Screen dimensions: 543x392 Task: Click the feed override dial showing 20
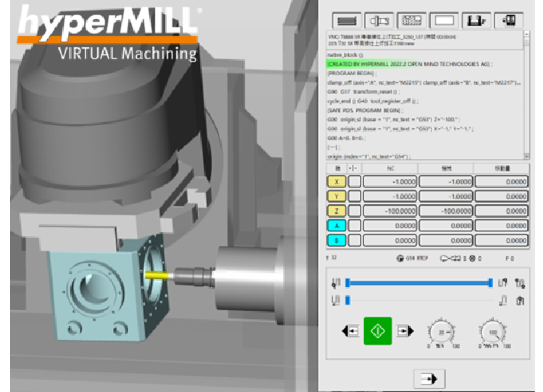pos(441,332)
